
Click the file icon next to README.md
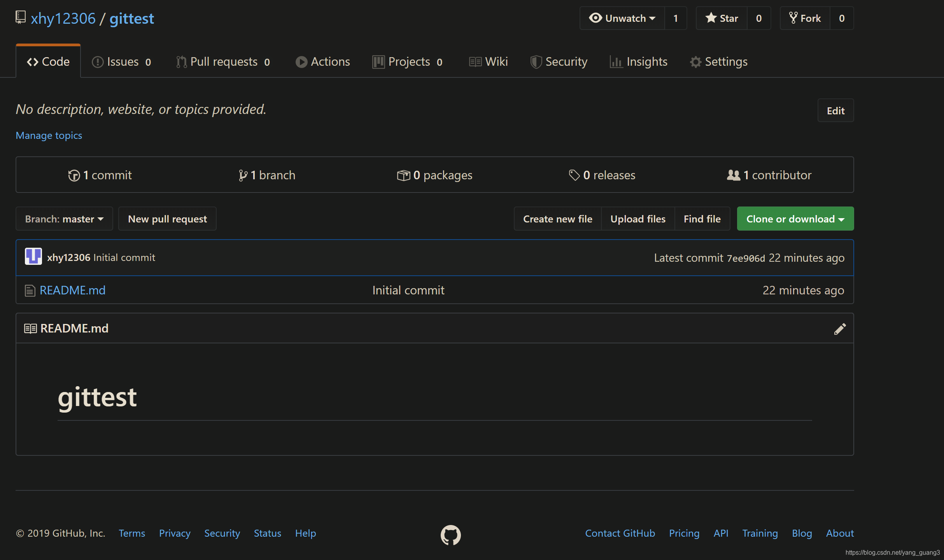pyautogui.click(x=30, y=290)
